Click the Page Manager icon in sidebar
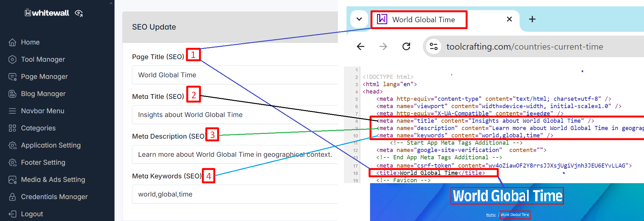This screenshot has height=221, width=644. 12,77
